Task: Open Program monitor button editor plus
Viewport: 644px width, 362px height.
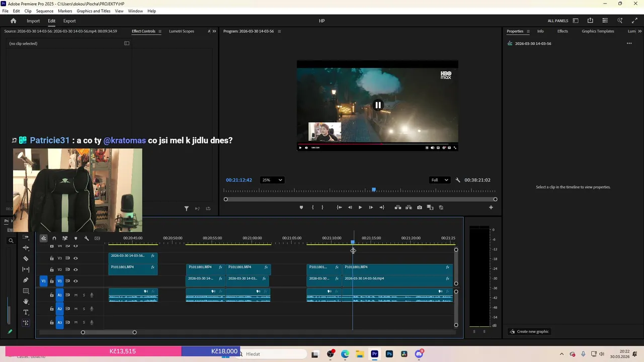Action: pyautogui.click(x=491, y=207)
